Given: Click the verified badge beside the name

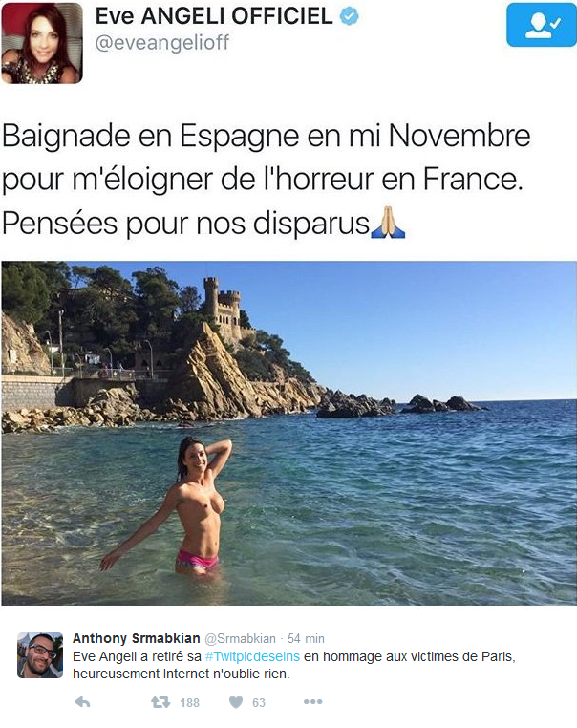Looking at the screenshot, I should pos(349,16).
